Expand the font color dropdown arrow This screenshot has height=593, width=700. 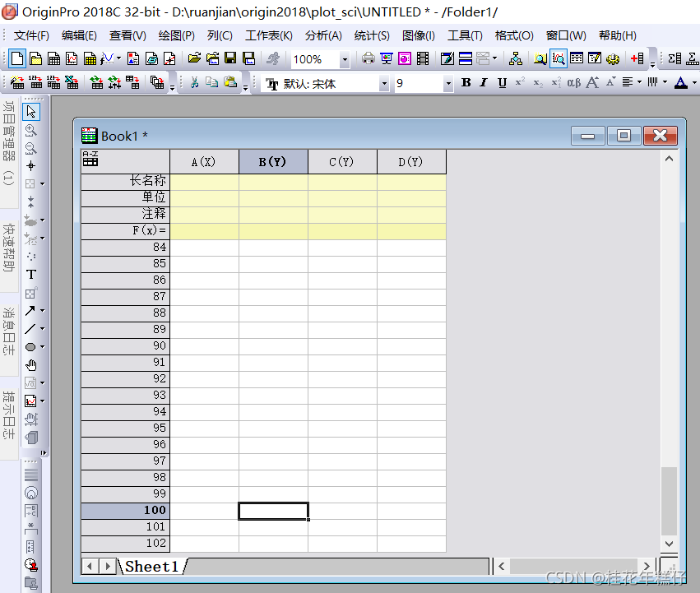click(x=694, y=82)
